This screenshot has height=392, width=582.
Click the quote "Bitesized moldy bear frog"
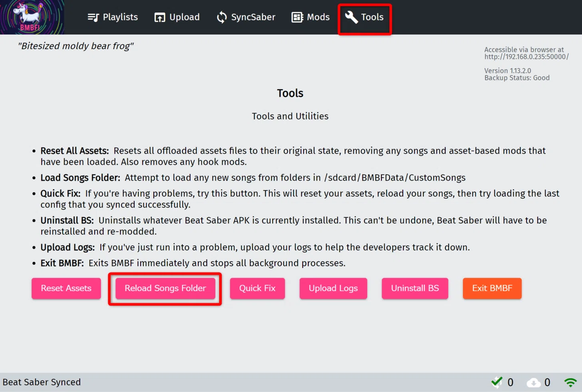75,46
